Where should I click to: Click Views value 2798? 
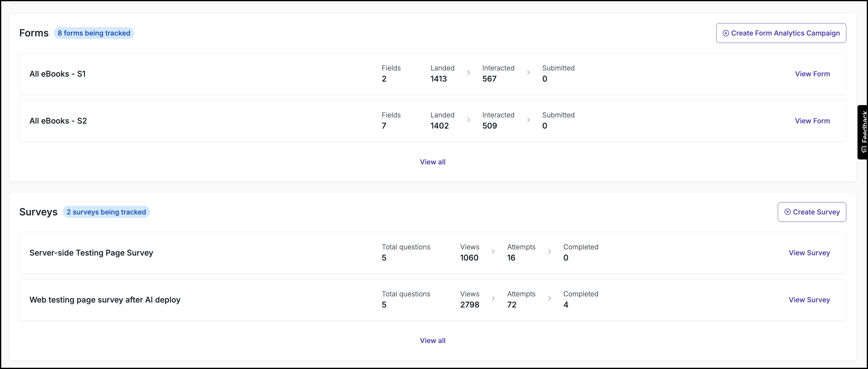pyautogui.click(x=469, y=305)
